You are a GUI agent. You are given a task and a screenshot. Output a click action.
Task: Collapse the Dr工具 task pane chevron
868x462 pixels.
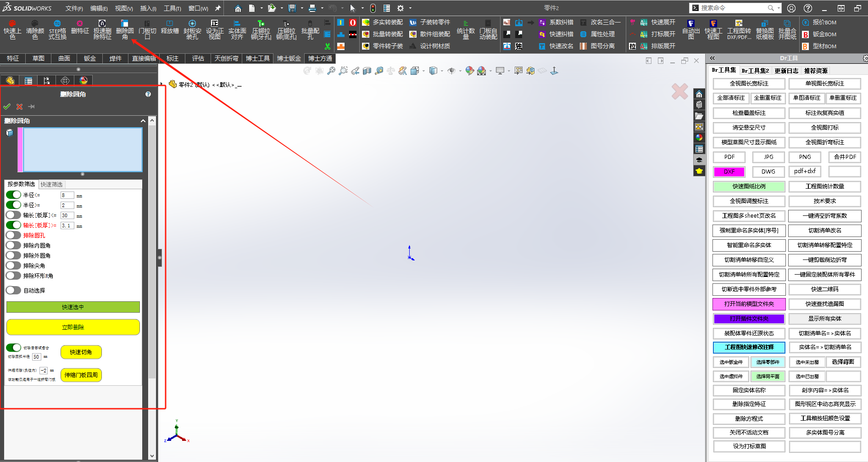(712, 58)
